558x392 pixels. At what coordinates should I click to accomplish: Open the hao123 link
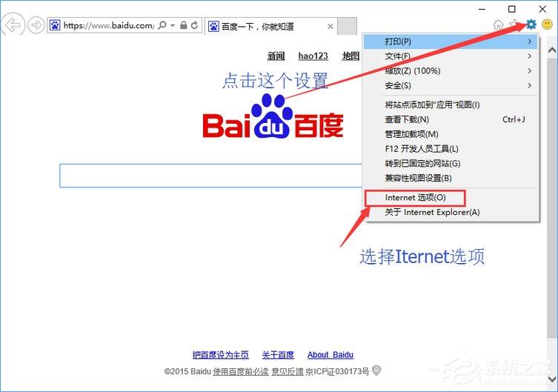click(313, 56)
